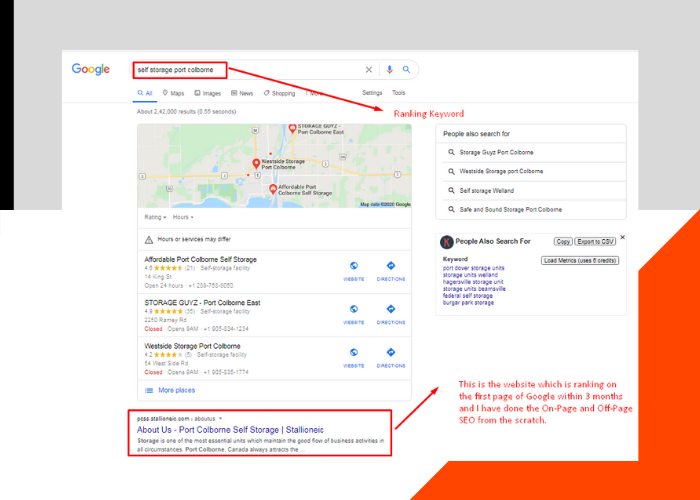Image resolution: width=700 pixels, height=500 pixels.
Task: Submit search with magnifier icon
Action: coord(406,70)
